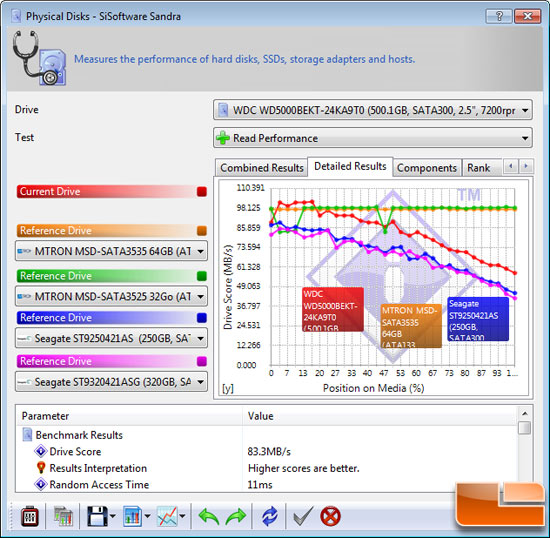
Task: Switch to Combined Results tab
Action: [x=261, y=168]
